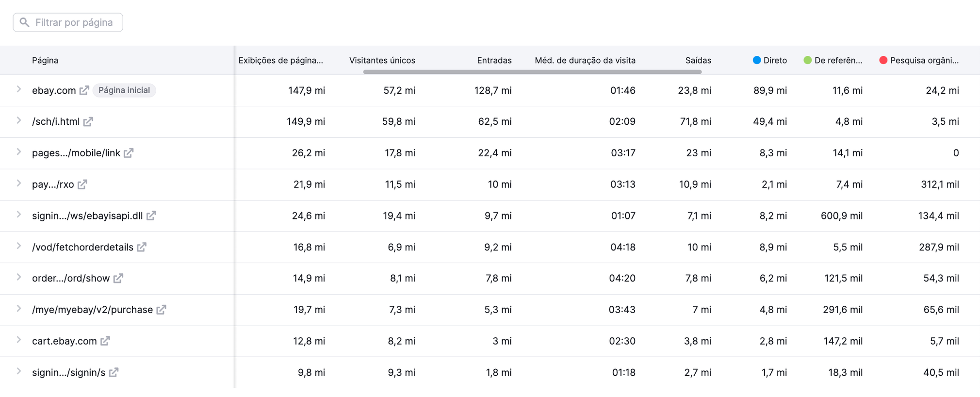
Task: Select the 04:18 visit duration cell
Action: (x=623, y=247)
